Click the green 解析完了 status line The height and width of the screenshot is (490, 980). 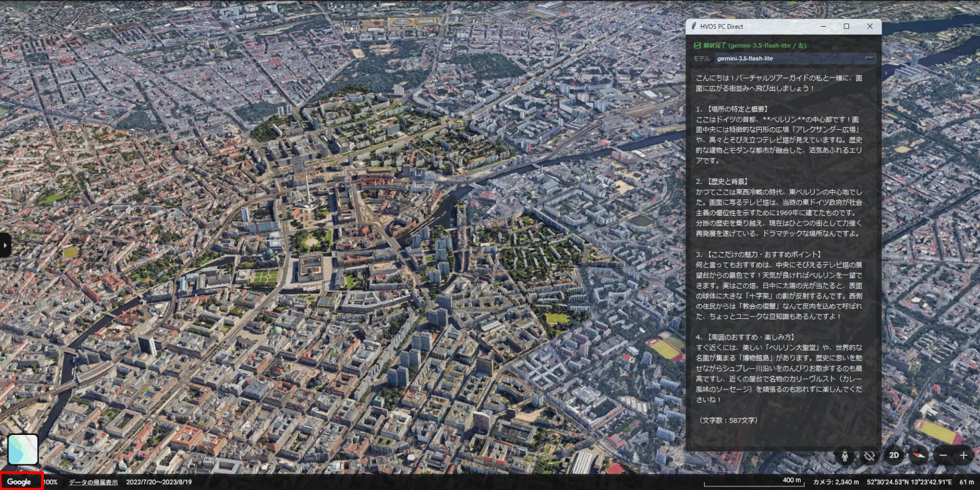click(x=750, y=45)
